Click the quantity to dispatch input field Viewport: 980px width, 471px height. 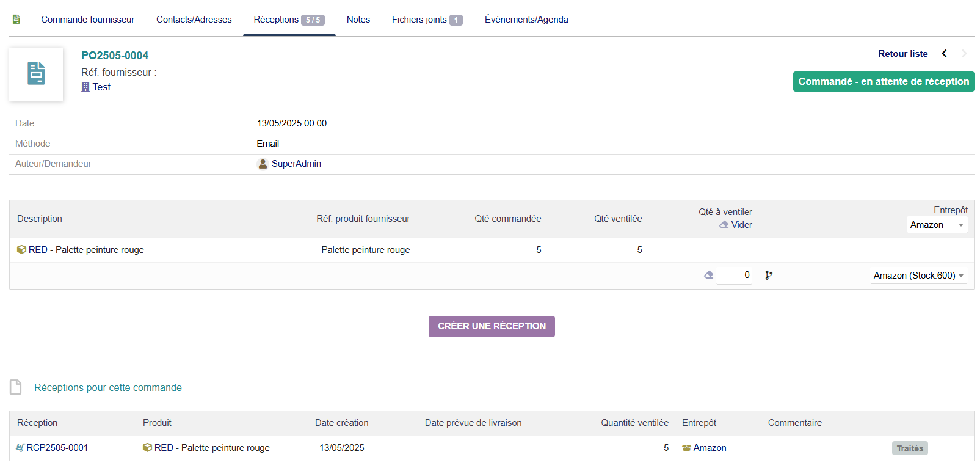coord(735,276)
